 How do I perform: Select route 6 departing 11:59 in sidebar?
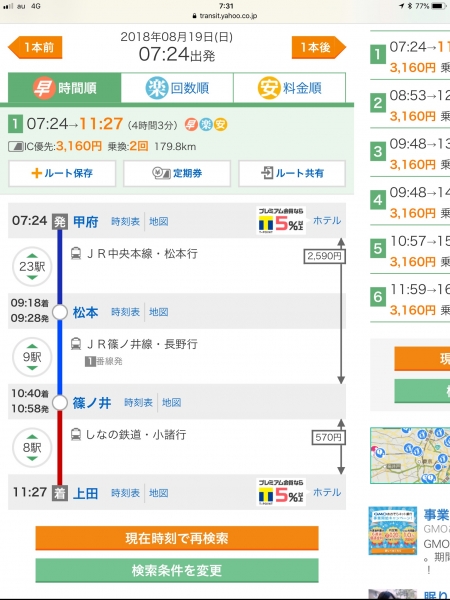coord(410,298)
